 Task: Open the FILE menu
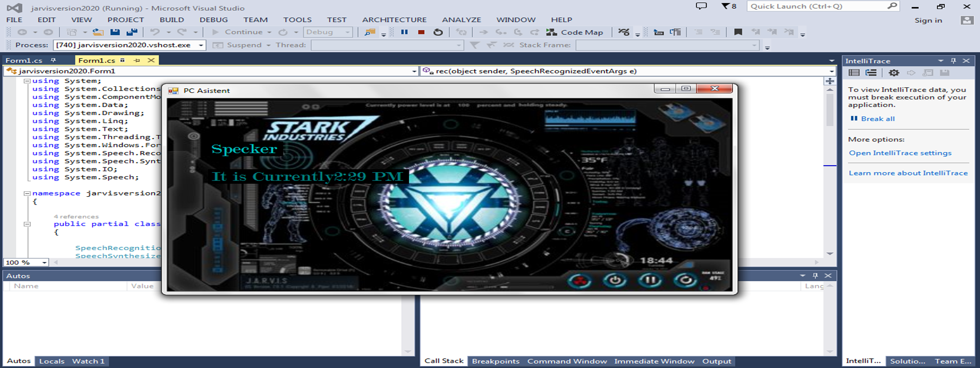tap(14, 20)
